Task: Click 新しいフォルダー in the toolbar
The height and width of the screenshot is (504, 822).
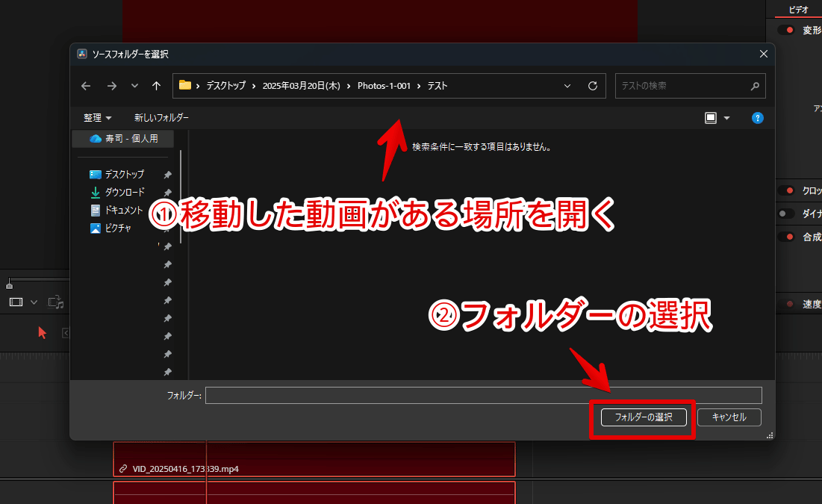Action: click(161, 118)
